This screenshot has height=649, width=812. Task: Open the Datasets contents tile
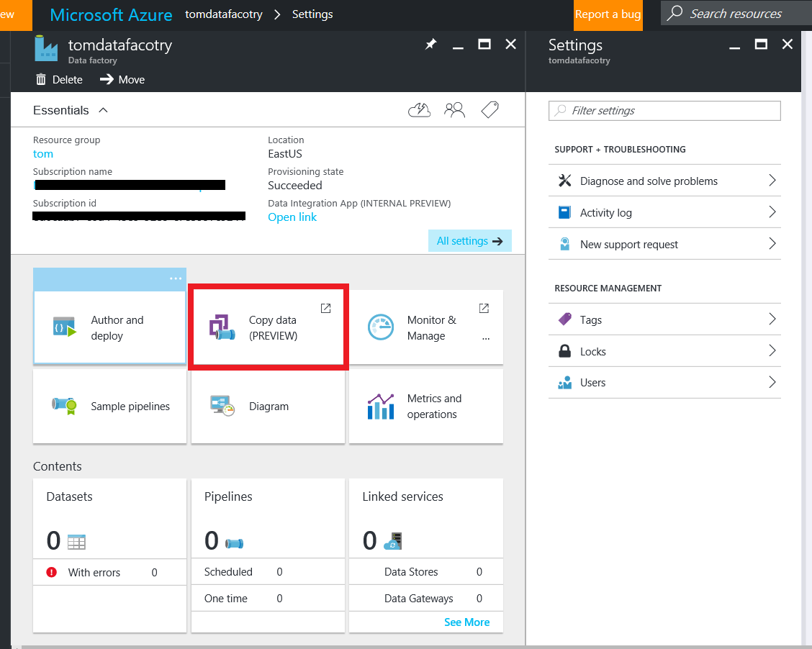110,555
